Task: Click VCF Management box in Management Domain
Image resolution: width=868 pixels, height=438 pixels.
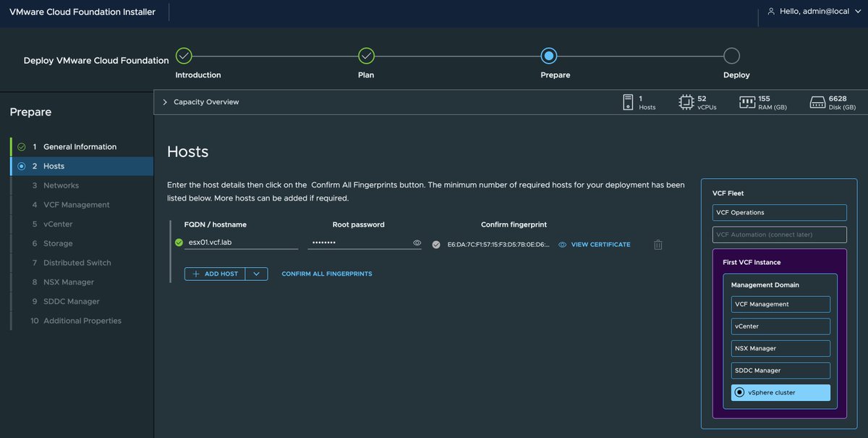Action: [x=780, y=304]
